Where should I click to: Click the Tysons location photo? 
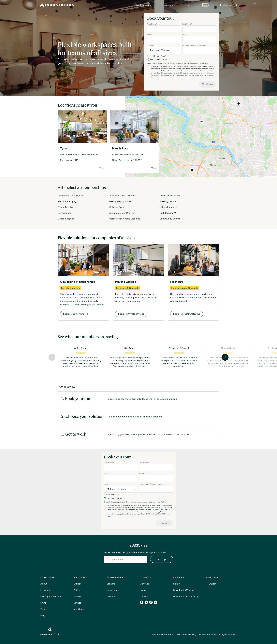pyautogui.click(x=82, y=127)
